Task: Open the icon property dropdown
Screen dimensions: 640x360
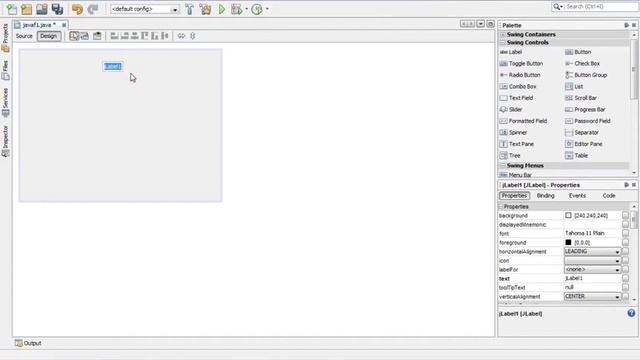Action: [592, 260]
